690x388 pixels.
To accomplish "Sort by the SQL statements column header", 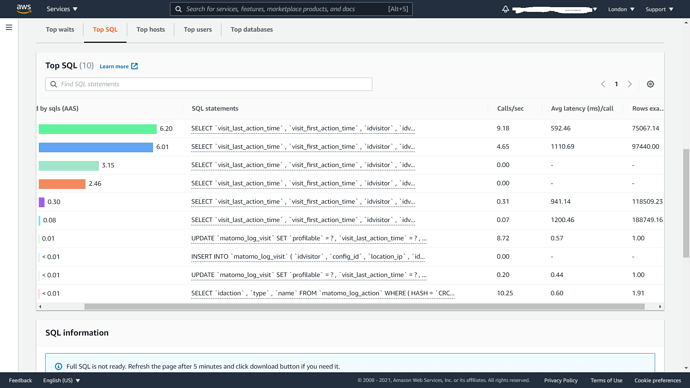I will pos(215,108).
